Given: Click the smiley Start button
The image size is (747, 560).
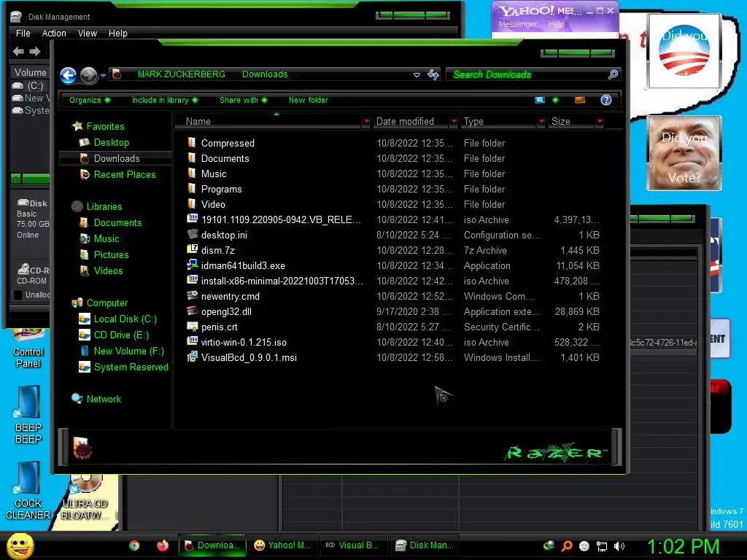Looking at the screenshot, I should (x=20, y=545).
